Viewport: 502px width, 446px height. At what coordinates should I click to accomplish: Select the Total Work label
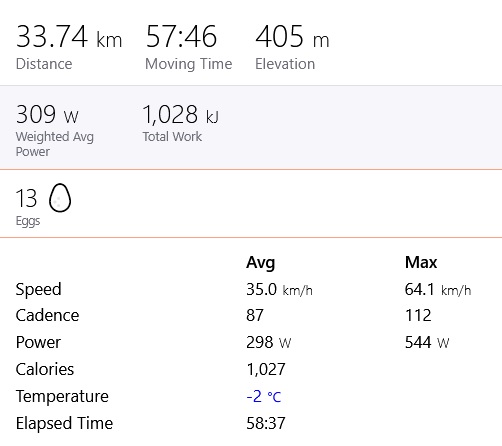172,137
